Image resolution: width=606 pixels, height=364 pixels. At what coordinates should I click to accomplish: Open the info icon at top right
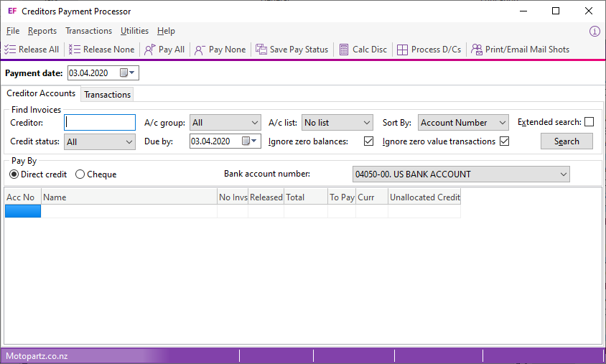[x=595, y=32]
